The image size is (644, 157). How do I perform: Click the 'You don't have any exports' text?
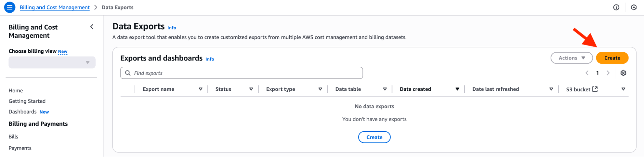pos(374,119)
